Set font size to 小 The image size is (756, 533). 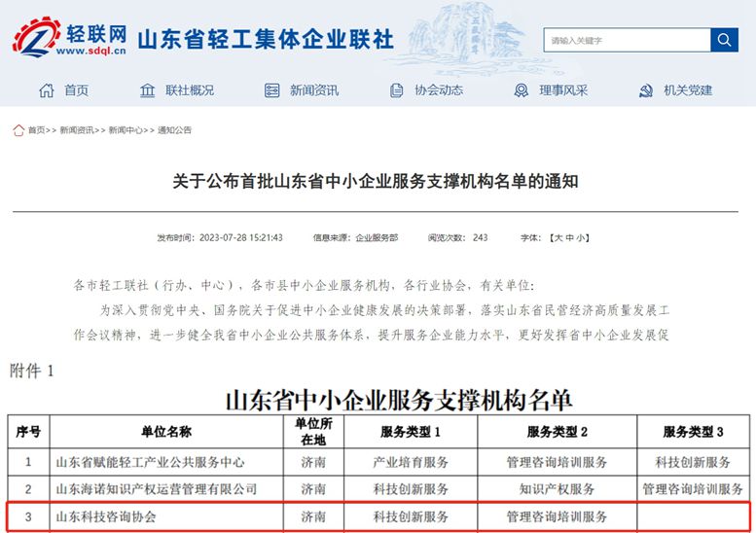click(x=581, y=237)
